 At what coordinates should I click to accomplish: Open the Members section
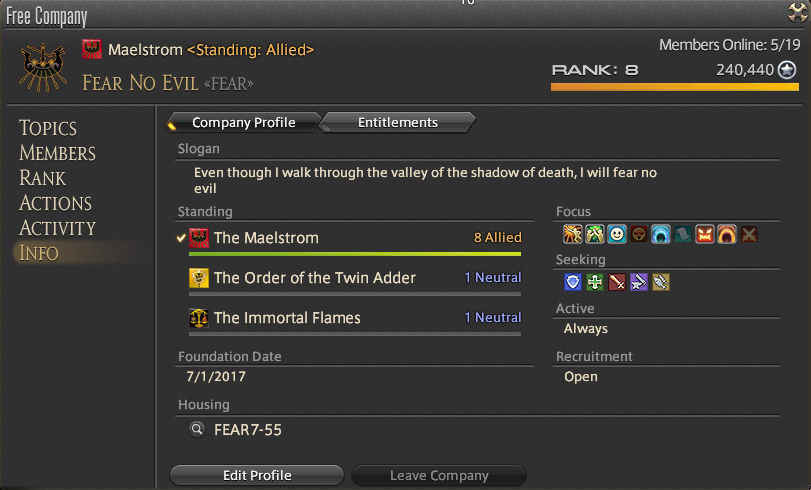tap(57, 153)
